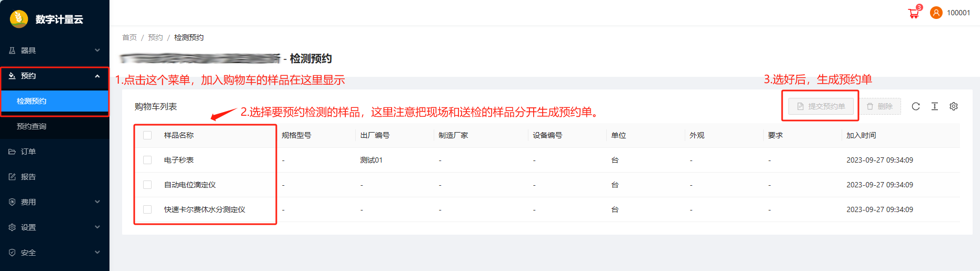980x271 pixels.
Task: Click the 订单 folder icon in sidebar
Action: (12, 152)
